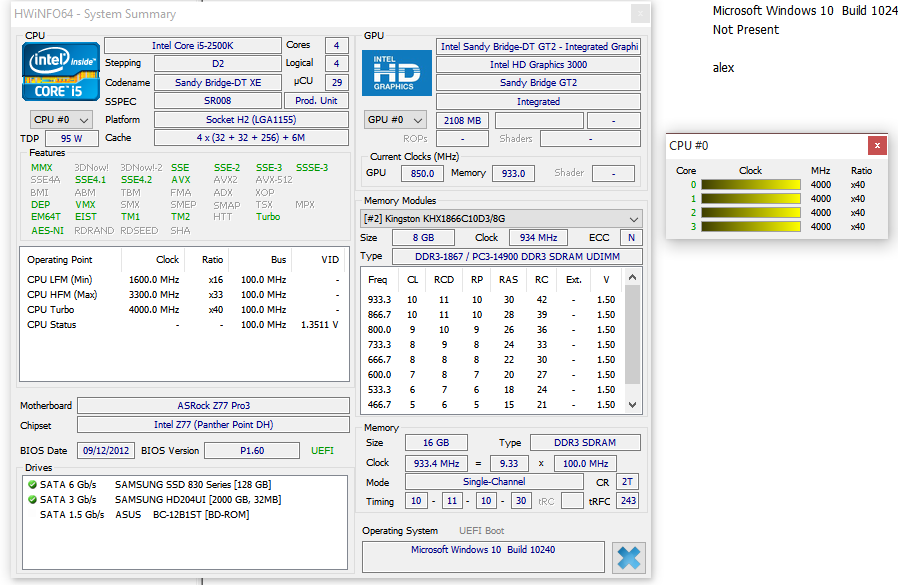The image size is (898, 585).
Task: Click the green check icon for SATA 3 Gb/s
Action: 32,500
